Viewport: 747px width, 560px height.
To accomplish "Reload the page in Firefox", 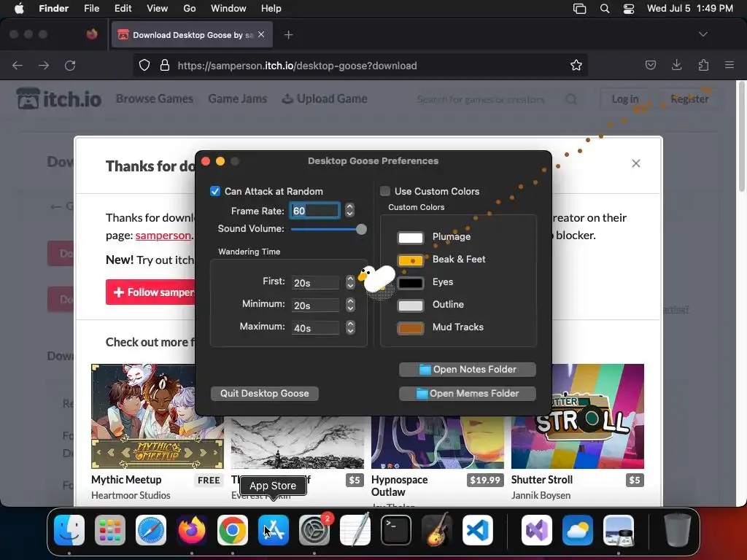I will pyautogui.click(x=70, y=65).
